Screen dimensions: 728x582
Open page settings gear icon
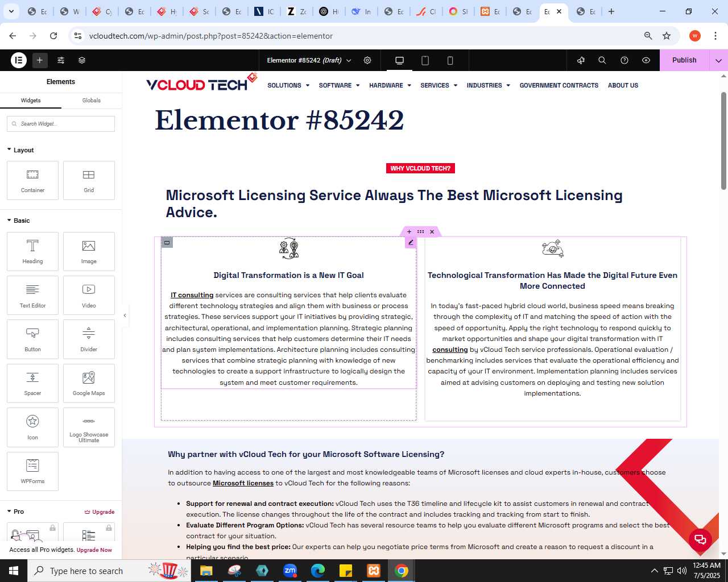(367, 60)
